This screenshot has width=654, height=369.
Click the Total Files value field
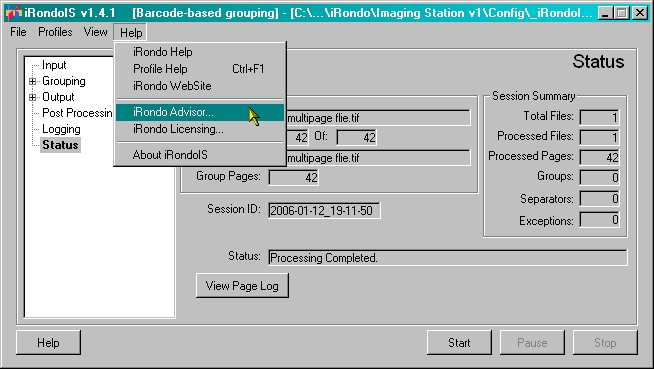pyautogui.click(x=599, y=118)
